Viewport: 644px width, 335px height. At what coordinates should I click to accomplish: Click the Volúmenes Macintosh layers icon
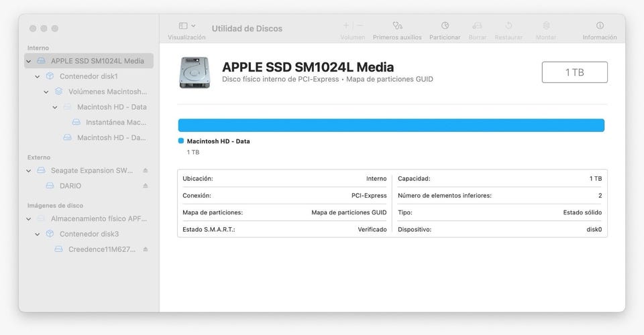(x=59, y=91)
